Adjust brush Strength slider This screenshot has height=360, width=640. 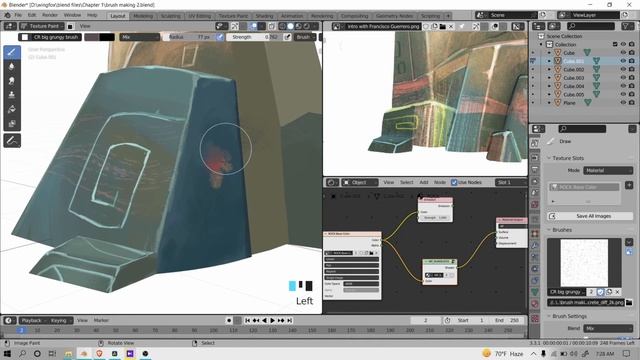pos(255,37)
